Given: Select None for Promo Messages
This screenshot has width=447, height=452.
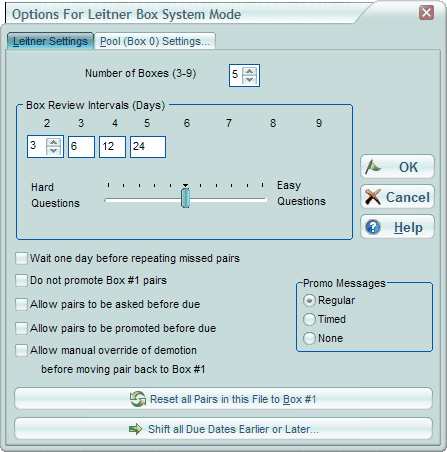Looking at the screenshot, I should [309, 338].
